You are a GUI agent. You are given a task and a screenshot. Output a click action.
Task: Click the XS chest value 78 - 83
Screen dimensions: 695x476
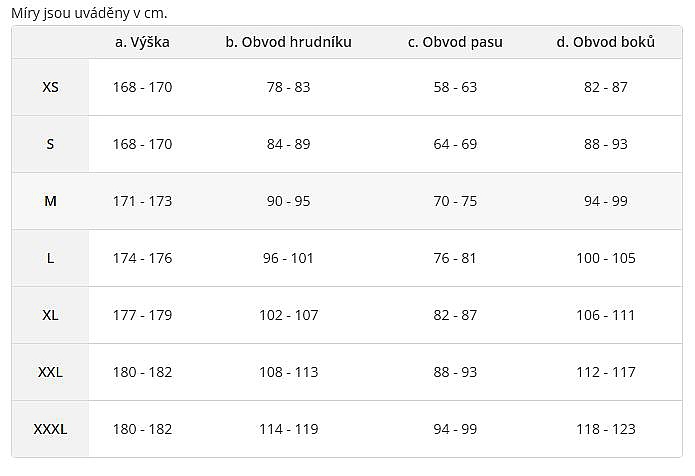(x=288, y=87)
